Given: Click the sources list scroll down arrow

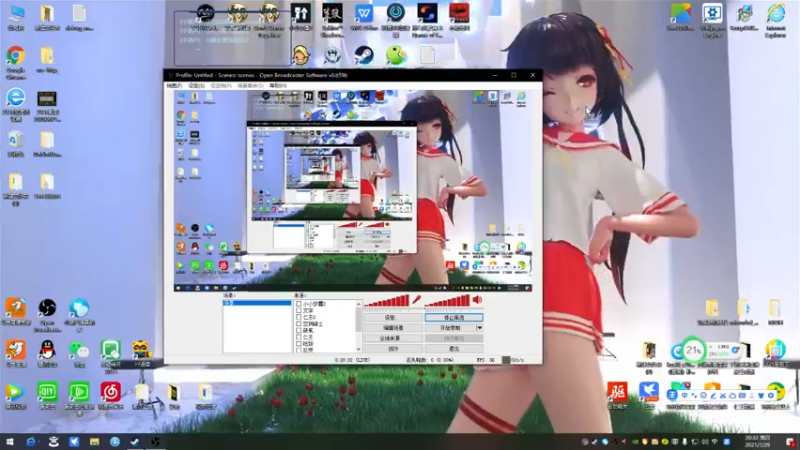Looking at the screenshot, I should (x=359, y=349).
